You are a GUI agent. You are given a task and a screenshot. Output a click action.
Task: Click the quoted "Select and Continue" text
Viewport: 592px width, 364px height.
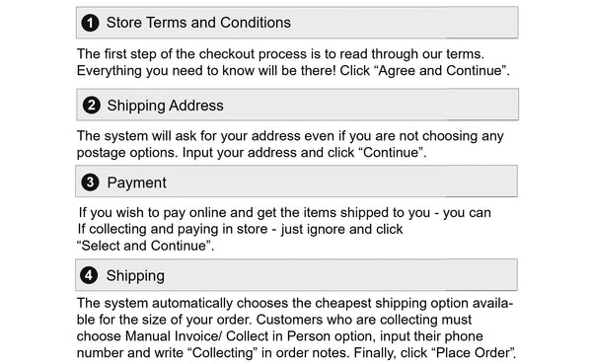[x=144, y=246]
